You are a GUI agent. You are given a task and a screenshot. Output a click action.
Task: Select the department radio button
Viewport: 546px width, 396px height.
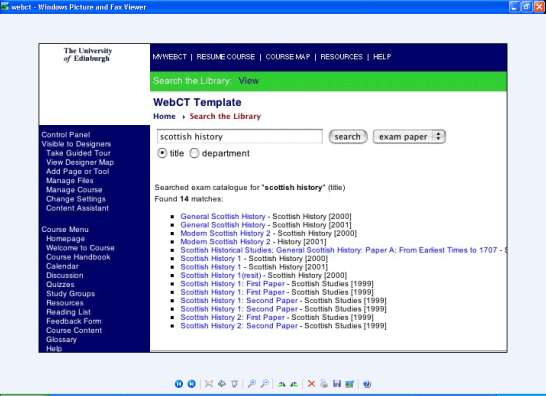pos(194,153)
